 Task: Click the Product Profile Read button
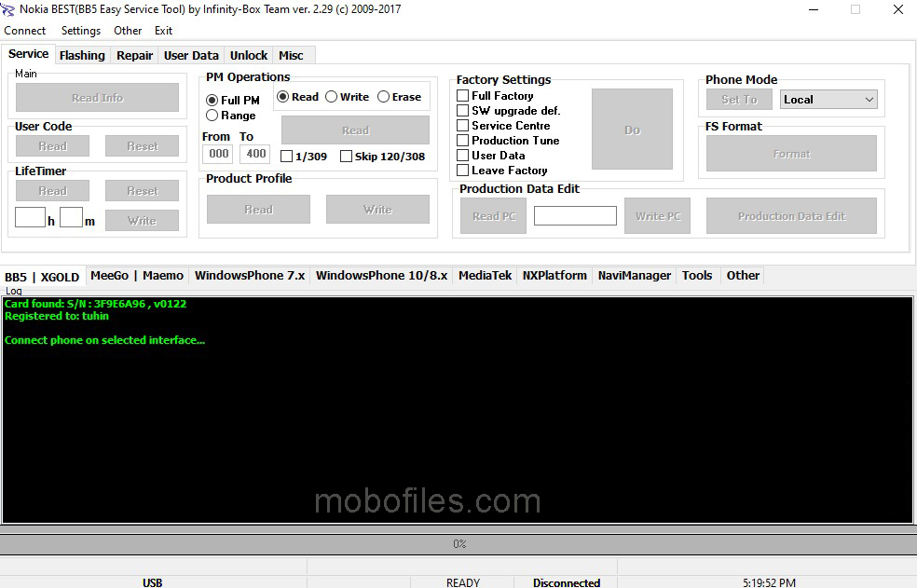point(258,210)
